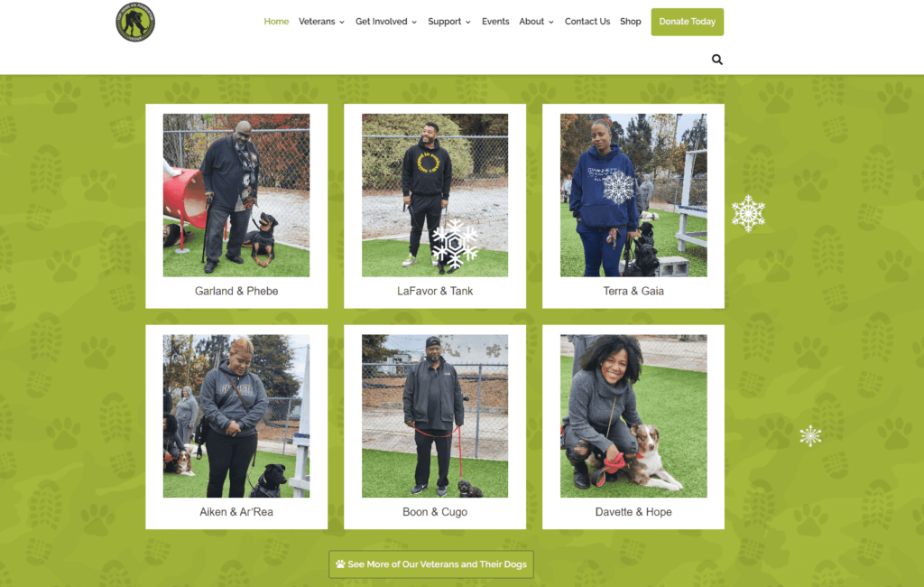The width and height of the screenshot is (924, 587).
Task: Open the Boon & Cugo photo
Action: pos(435,416)
